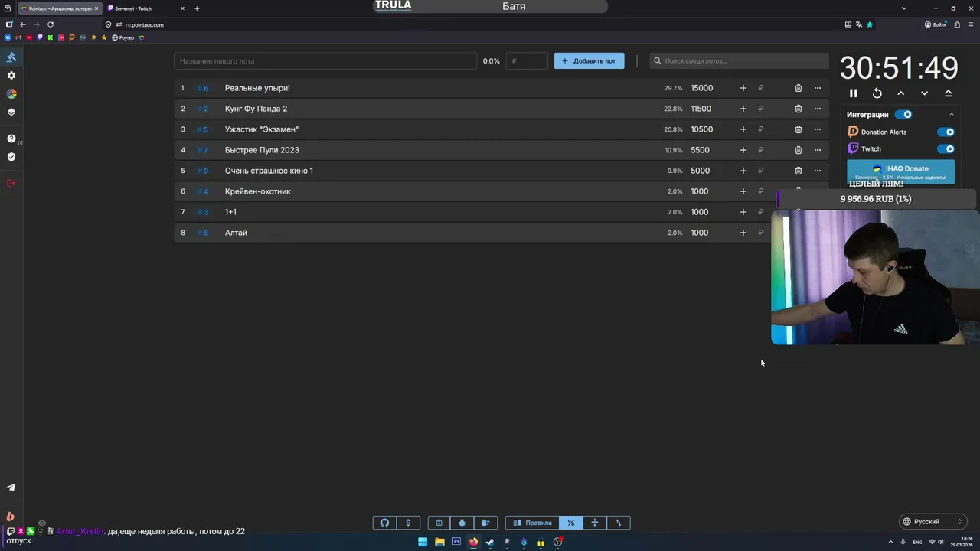The image size is (980, 551).
Task: Click the split lots icon in bottom toolbar
Action: 595,523
